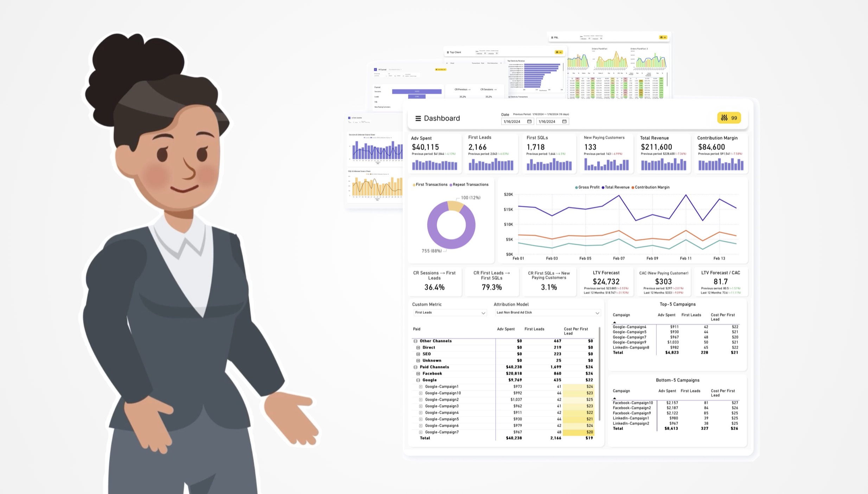Toggle the Repeat Transactions checkbox in donut chart
Image resolution: width=868 pixels, height=494 pixels.
(x=470, y=184)
